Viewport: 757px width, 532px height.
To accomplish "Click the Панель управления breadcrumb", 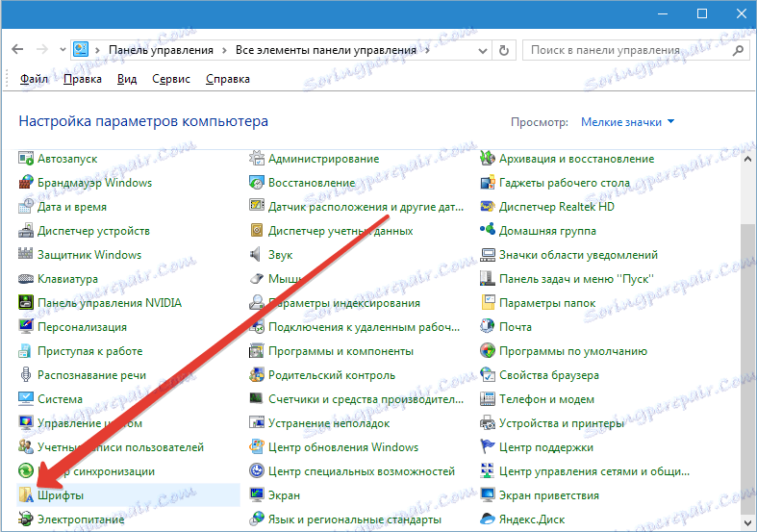I will [x=161, y=50].
